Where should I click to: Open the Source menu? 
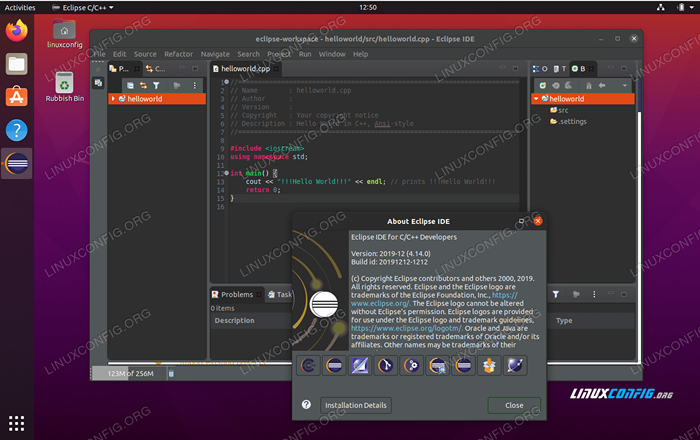(145, 54)
